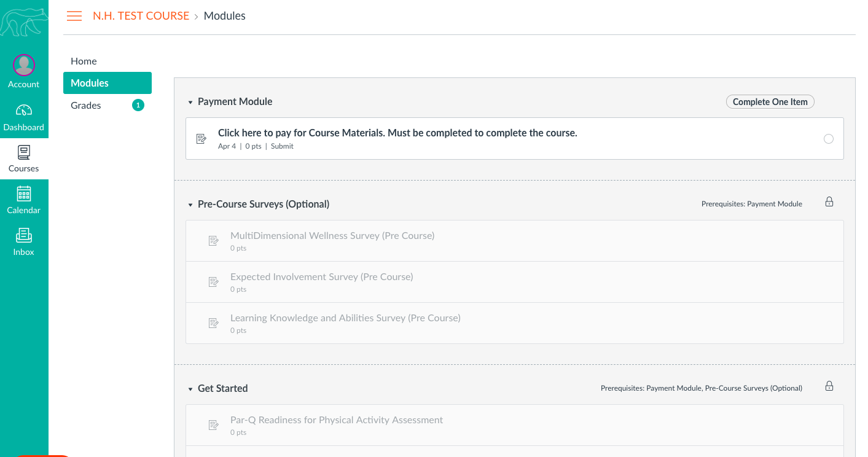The image size is (868, 457).
Task: Select Home in course navigation
Action: [x=84, y=61]
